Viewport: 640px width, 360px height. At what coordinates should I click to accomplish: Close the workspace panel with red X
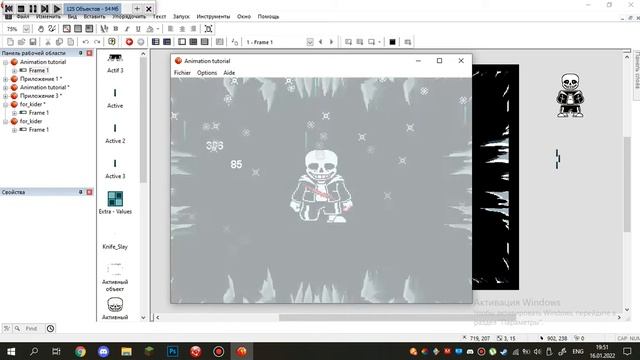(x=89, y=53)
